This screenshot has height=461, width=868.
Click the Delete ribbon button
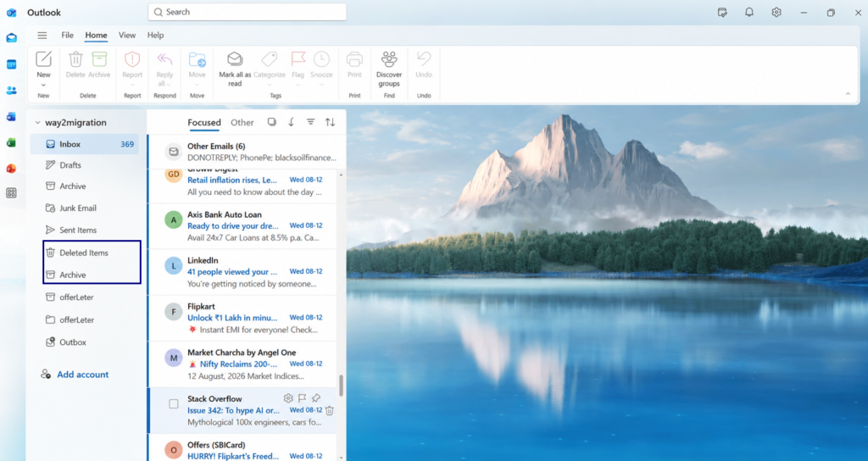pyautogui.click(x=75, y=64)
